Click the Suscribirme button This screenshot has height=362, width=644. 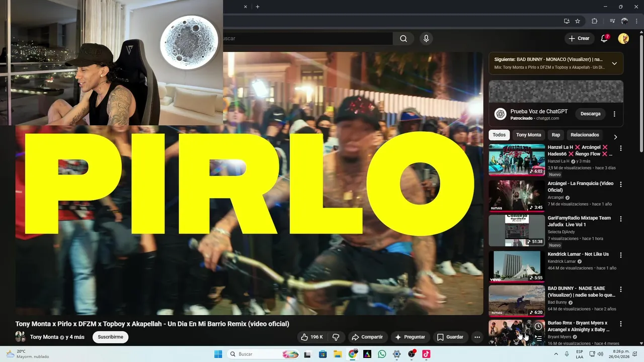(x=110, y=337)
